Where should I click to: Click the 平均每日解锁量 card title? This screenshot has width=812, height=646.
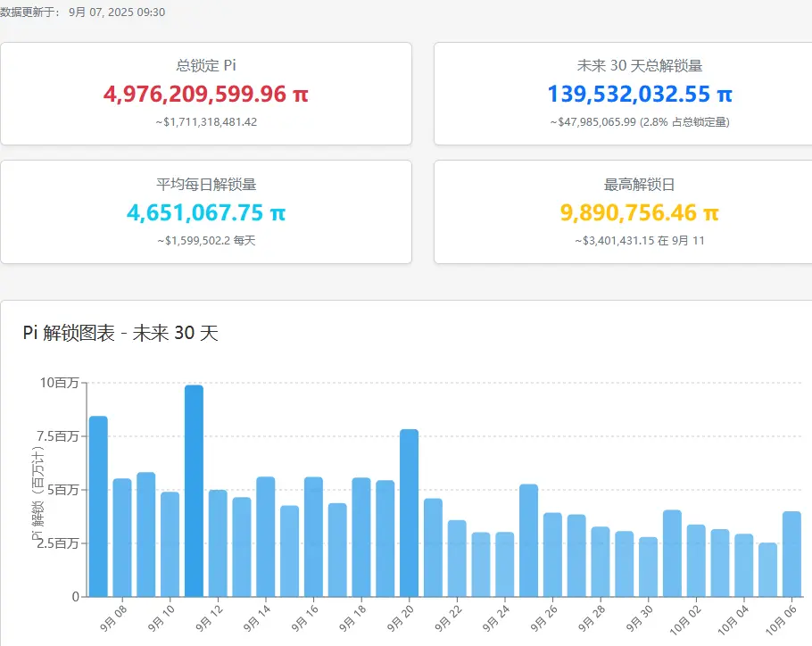(206, 185)
